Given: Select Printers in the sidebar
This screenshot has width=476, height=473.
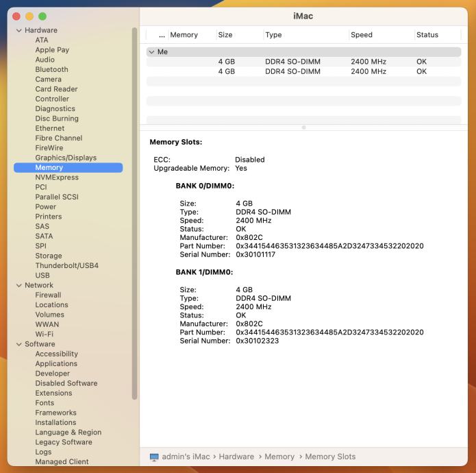Looking at the screenshot, I should pos(49,217).
